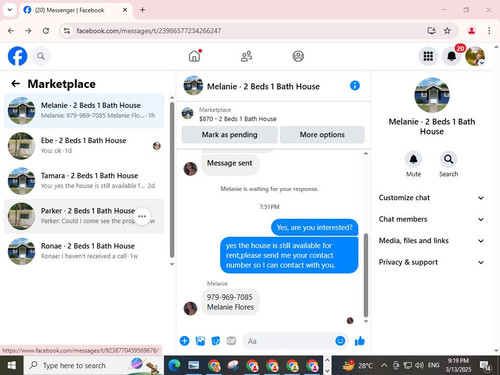Attach a photo using the image icon
Viewport: 500px width, 375px height.
click(200, 341)
